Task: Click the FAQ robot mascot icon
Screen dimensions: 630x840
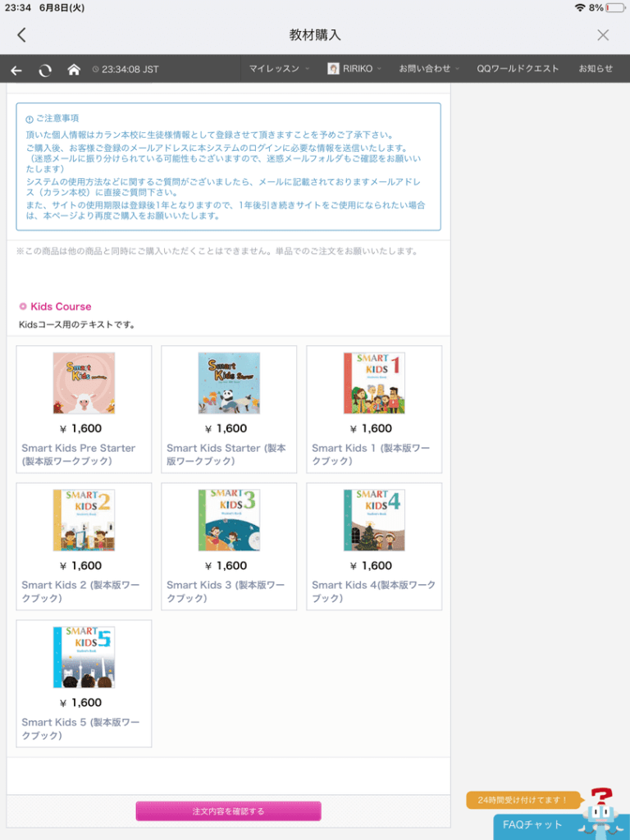Action: tap(600, 813)
